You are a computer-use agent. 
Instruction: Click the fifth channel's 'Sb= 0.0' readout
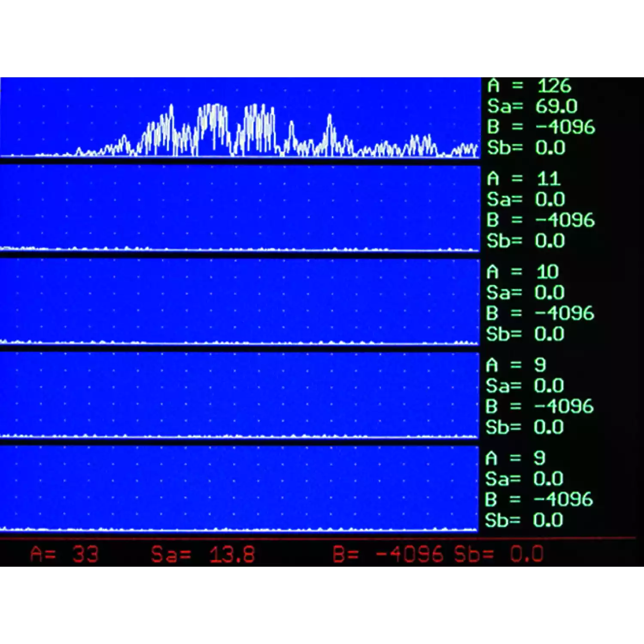pyautogui.click(x=524, y=520)
